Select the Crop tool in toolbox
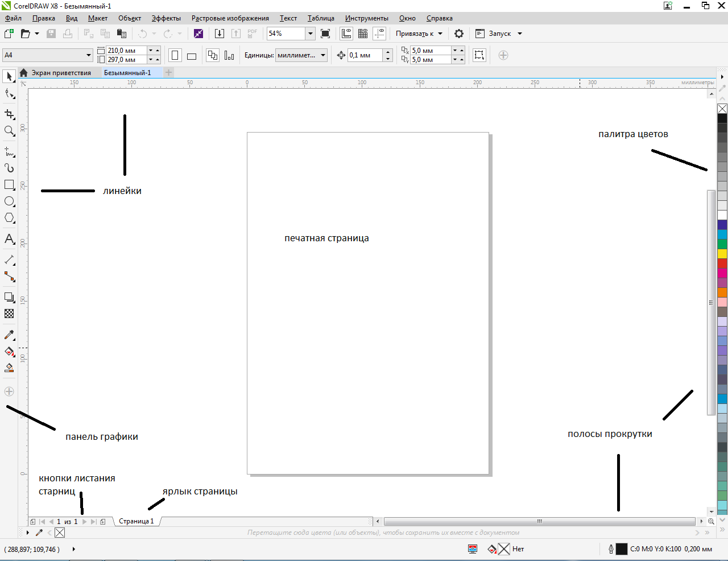The image size is (728, 561). [x=9, y=114]
